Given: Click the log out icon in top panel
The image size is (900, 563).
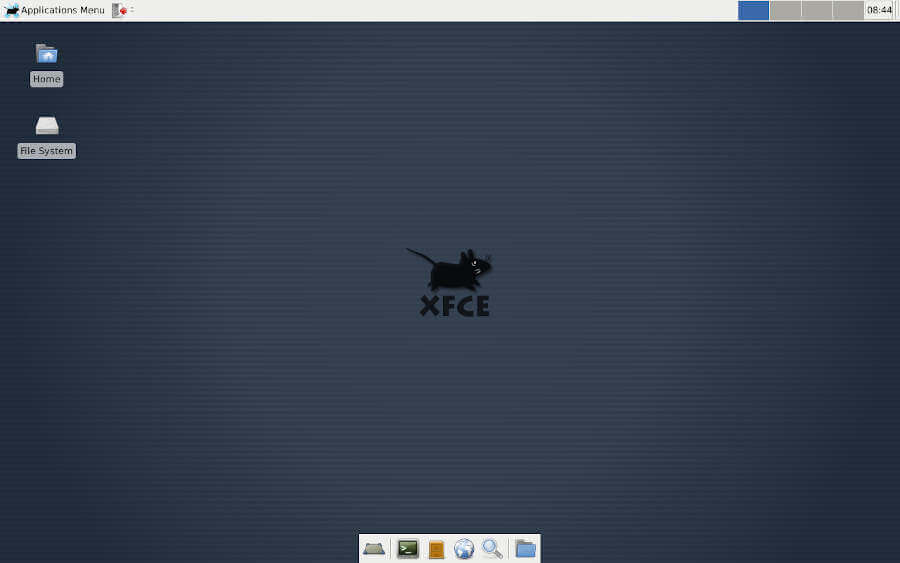Looking at the screenshot, I should click(x=119, y=10).
